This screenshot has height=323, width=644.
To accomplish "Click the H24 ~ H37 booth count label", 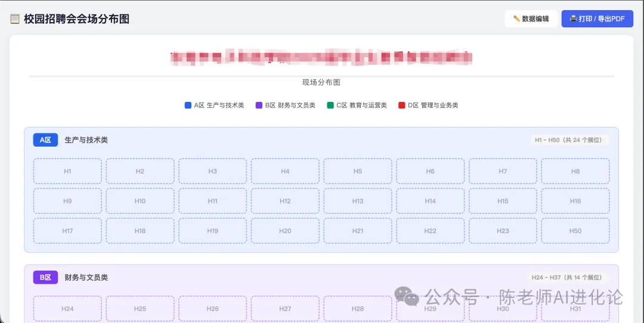I will (567, 278).
